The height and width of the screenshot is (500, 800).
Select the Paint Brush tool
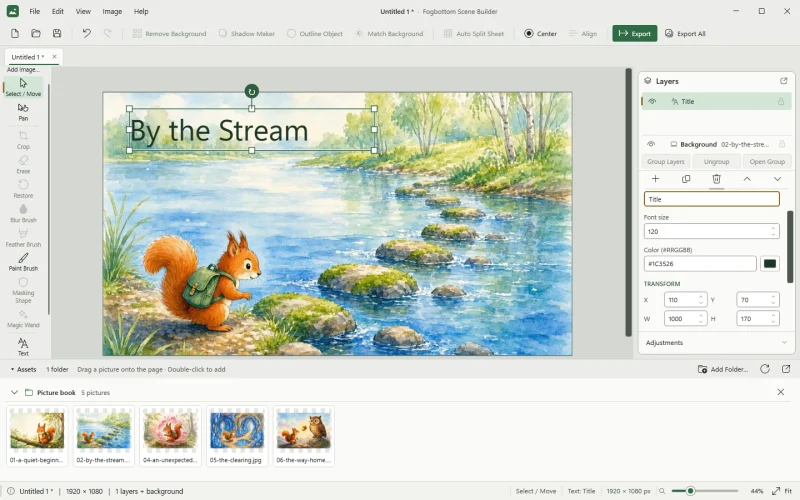pos(23,262)
